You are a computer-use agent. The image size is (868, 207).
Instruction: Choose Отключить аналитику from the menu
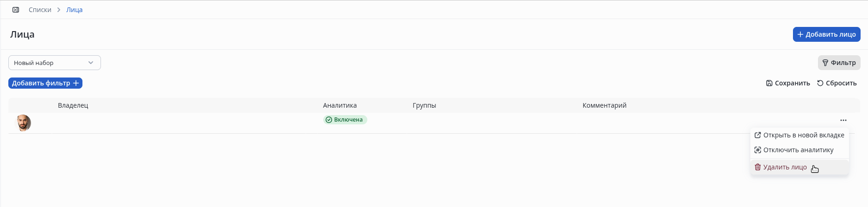[794, 150]
